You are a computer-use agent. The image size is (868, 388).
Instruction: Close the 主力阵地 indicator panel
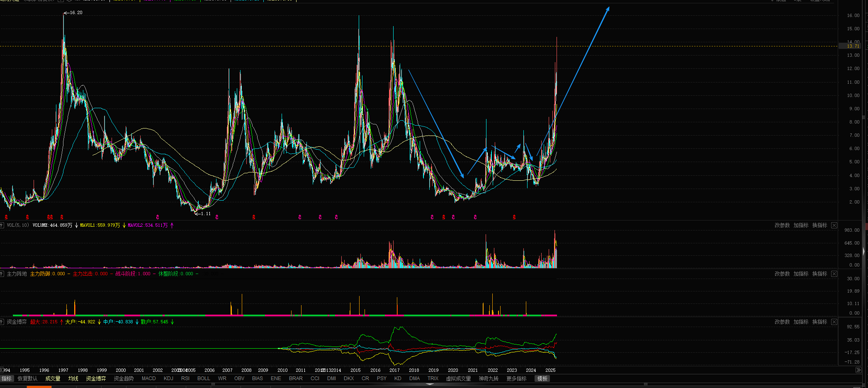[834, 274]
